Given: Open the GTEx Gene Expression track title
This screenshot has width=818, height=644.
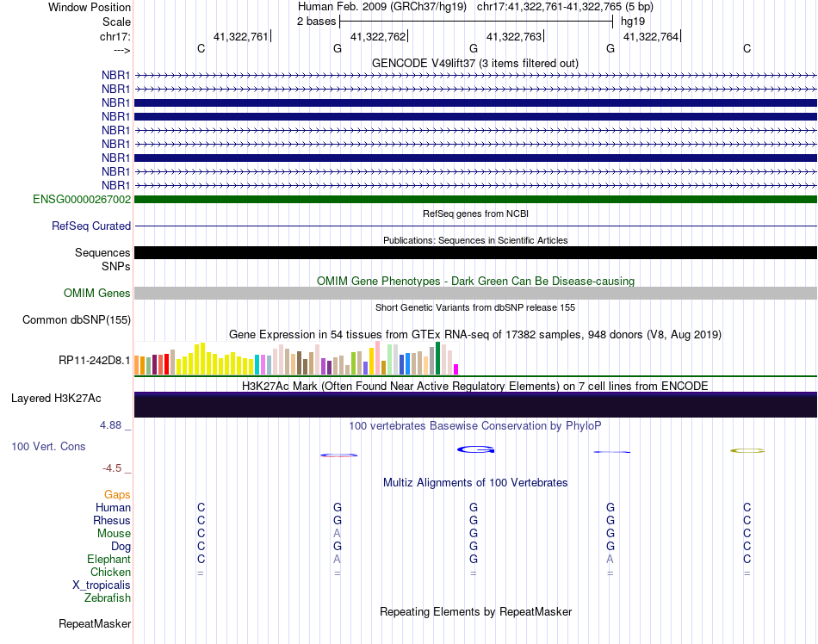Looking at the screenshot, I should [475, 334].
